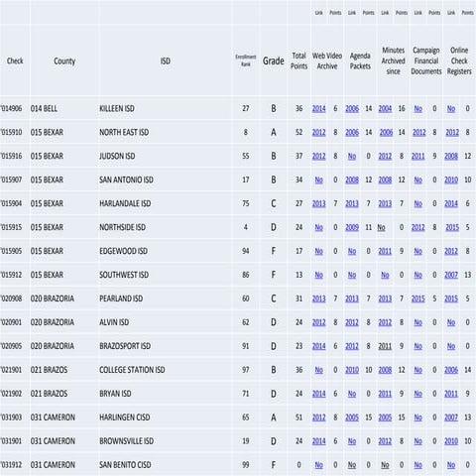Select Northside ISD enrollment rank 4
Image resolution: width=476 pixels, height=476 pixels.
point(246,228)
